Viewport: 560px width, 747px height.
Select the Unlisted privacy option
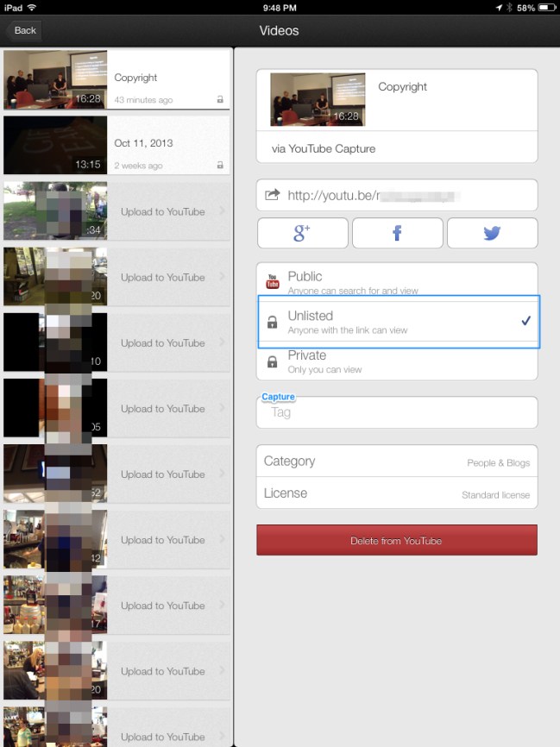click(397, 322)
